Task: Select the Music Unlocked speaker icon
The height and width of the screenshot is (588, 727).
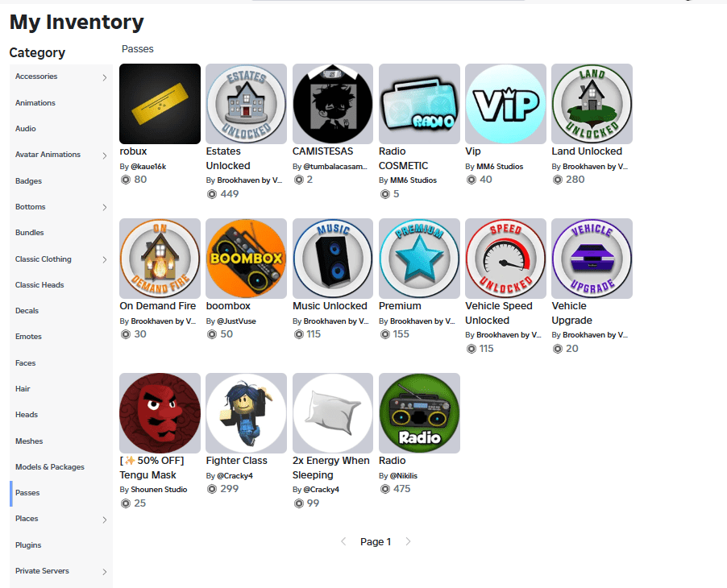Action: point(333,259)
